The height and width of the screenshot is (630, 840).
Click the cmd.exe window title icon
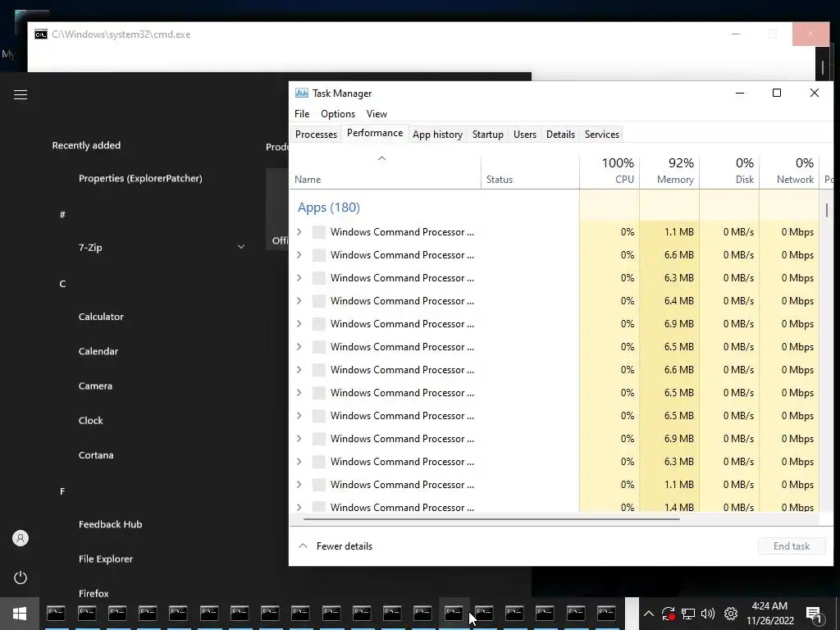[x=41, y=34]
